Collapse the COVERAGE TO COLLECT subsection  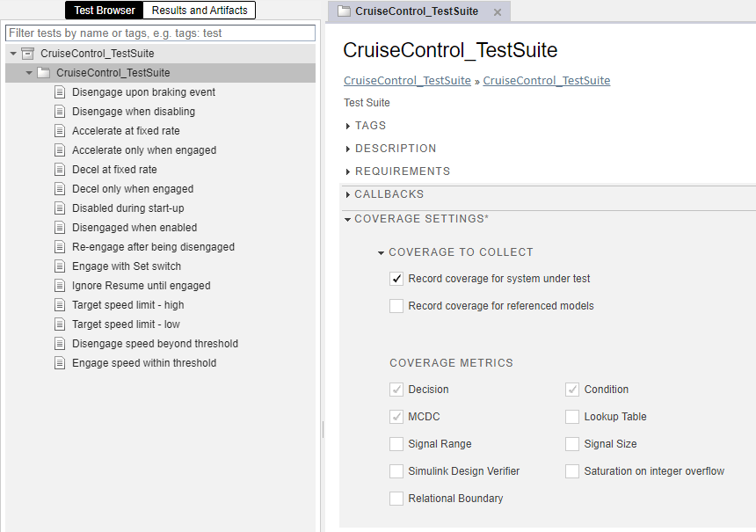pyautogui.click(x=382, y=252)
